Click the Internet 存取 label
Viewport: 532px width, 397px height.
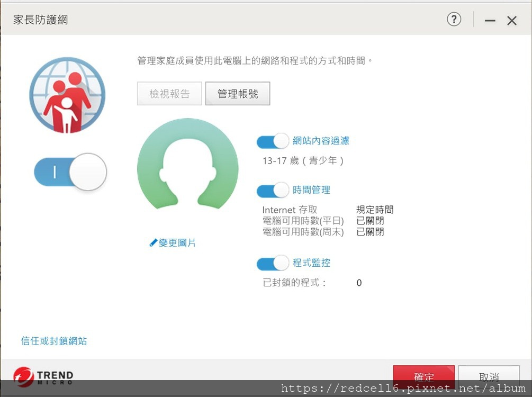pyautogui.click(x=290, y=210)
